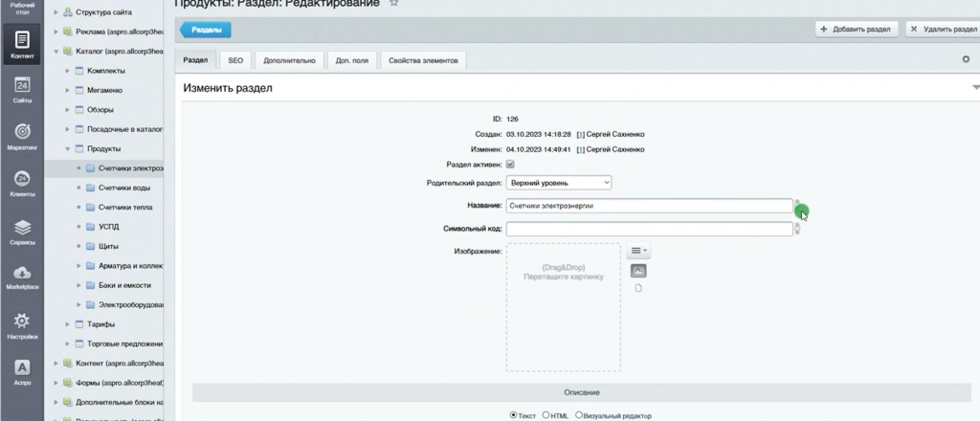Choose image from media library icon
980x421 pixels.
[638, 271]
